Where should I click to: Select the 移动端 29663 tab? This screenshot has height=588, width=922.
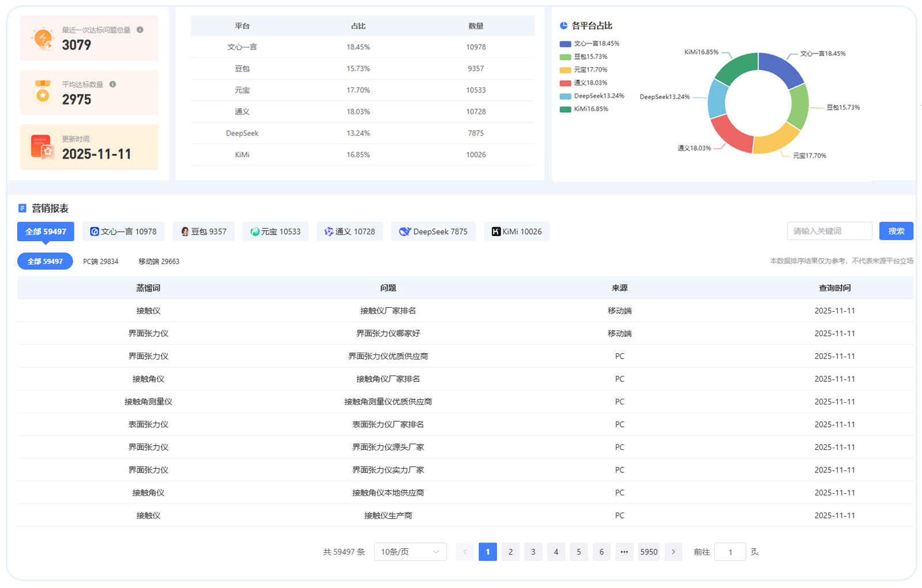point(159,262)
